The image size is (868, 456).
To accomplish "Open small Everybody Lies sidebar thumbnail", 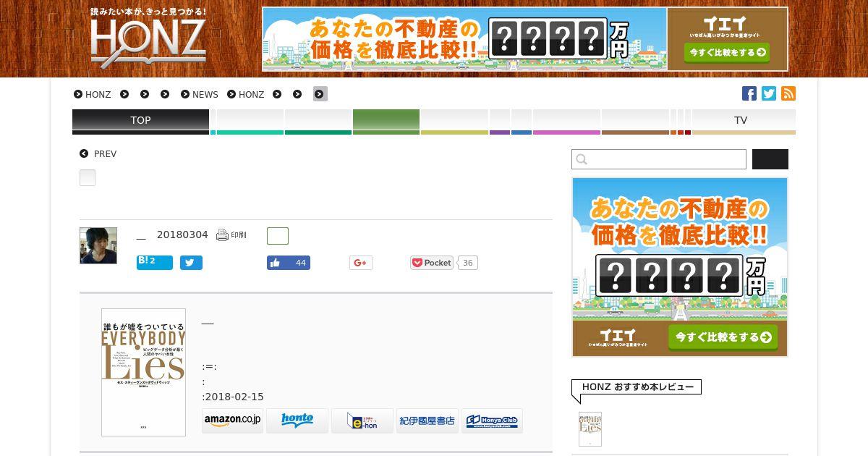I will (x=590, y=428).
